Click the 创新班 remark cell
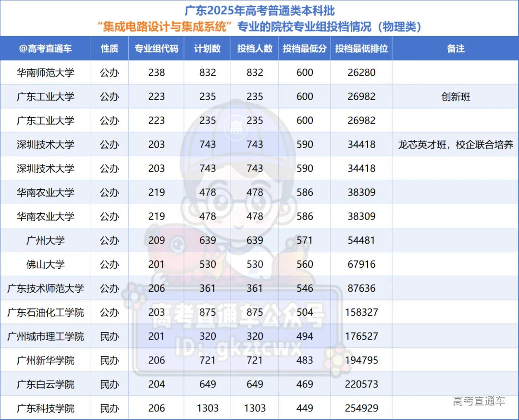Screen dimensions: 519x420 [455, 97]
